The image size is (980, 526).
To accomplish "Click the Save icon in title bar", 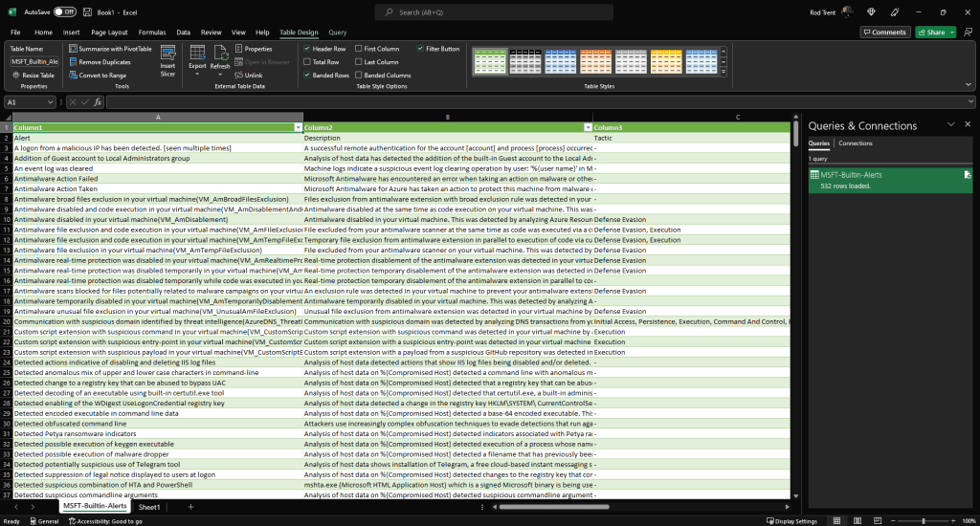I will (x=87, y=11).
